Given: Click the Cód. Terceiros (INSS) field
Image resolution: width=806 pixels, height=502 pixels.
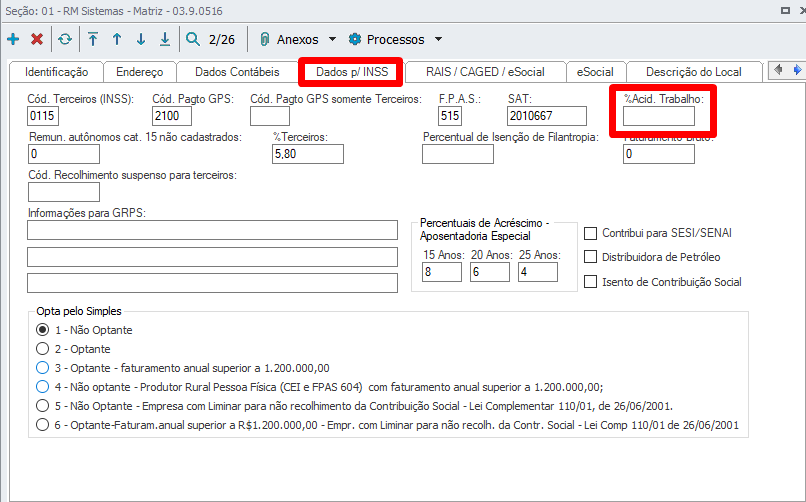Looking at the screenshot, I should point(43,116).
